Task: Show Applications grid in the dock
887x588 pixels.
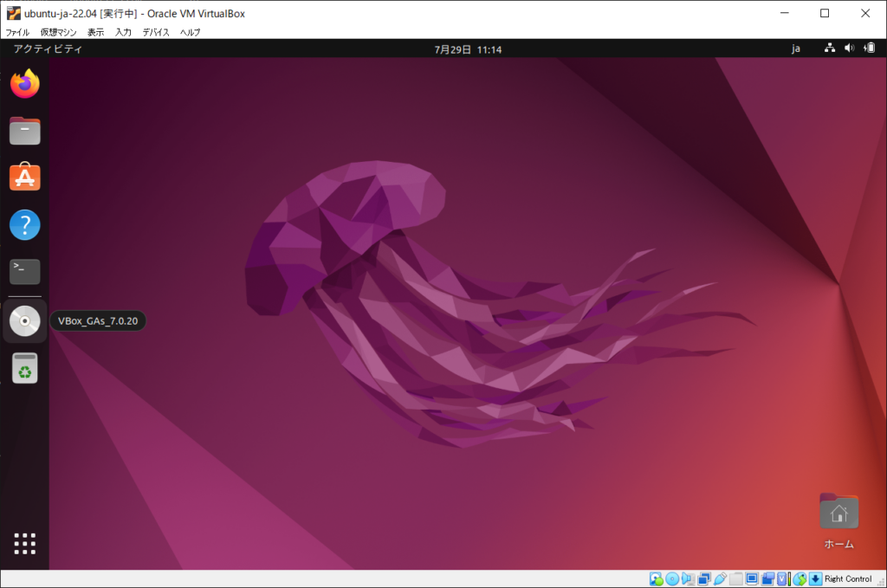Action: (x=25, y=543)
